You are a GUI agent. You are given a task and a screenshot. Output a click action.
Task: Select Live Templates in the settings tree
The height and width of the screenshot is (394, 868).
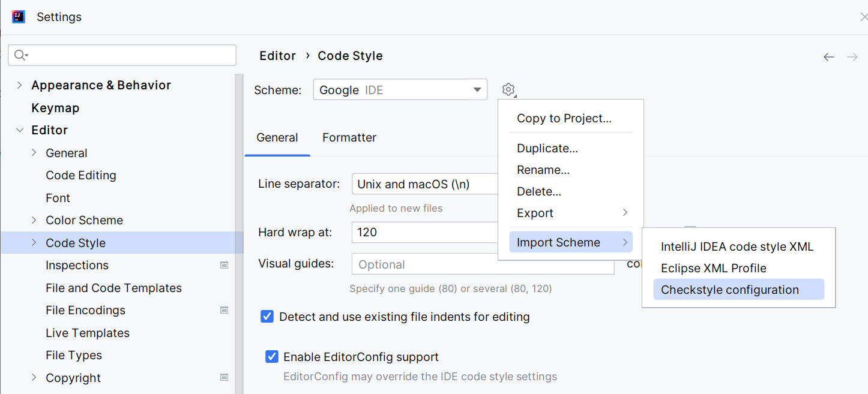click(x=88, y=333)
